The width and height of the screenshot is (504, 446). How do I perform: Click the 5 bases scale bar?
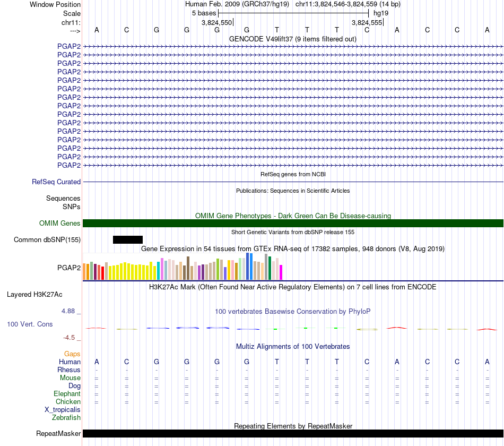[293, 13]
